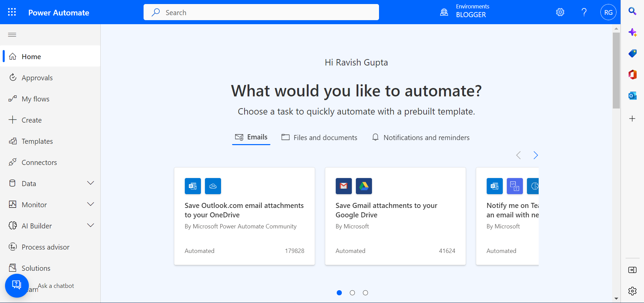The width and height of the screenshot is (644, 303).
Task: Open the Notify me on Teams template
Action: coord(507,216)
